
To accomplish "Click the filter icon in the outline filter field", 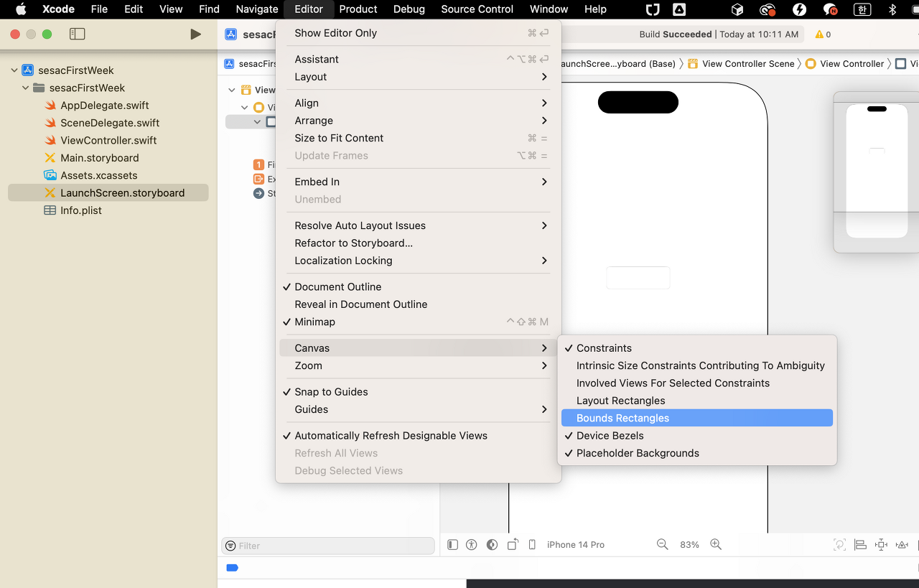I will click(x=230, y=546).
